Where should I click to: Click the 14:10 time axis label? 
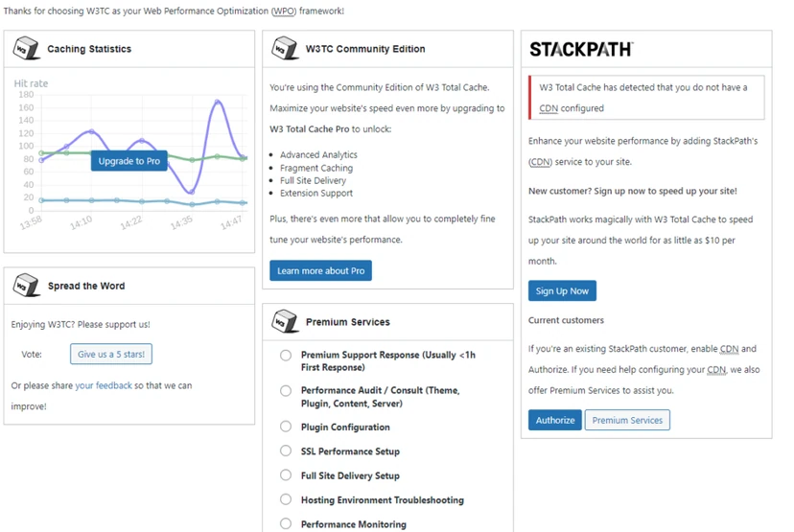click(81, 222)
